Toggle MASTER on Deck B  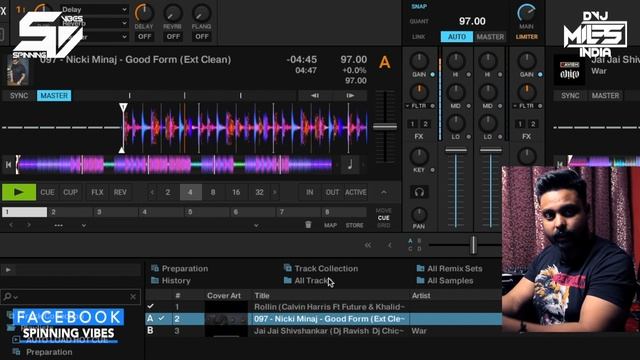point(605,96)
